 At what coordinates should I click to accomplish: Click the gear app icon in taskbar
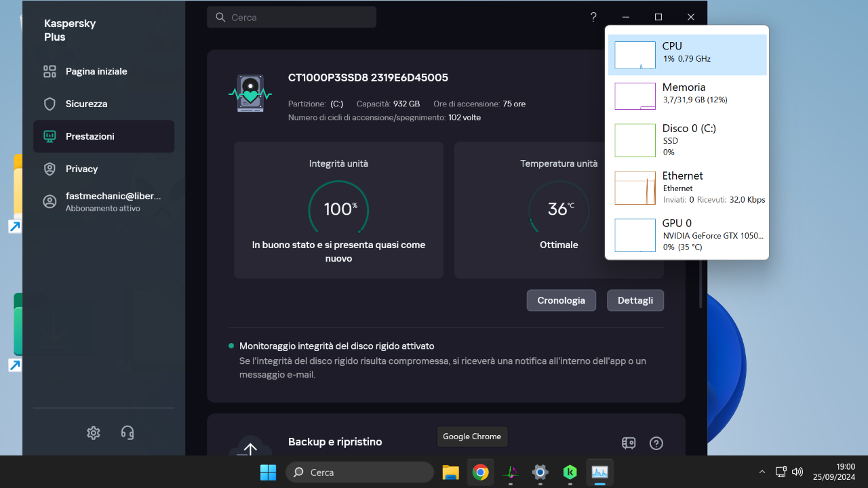tap(540, 472)
